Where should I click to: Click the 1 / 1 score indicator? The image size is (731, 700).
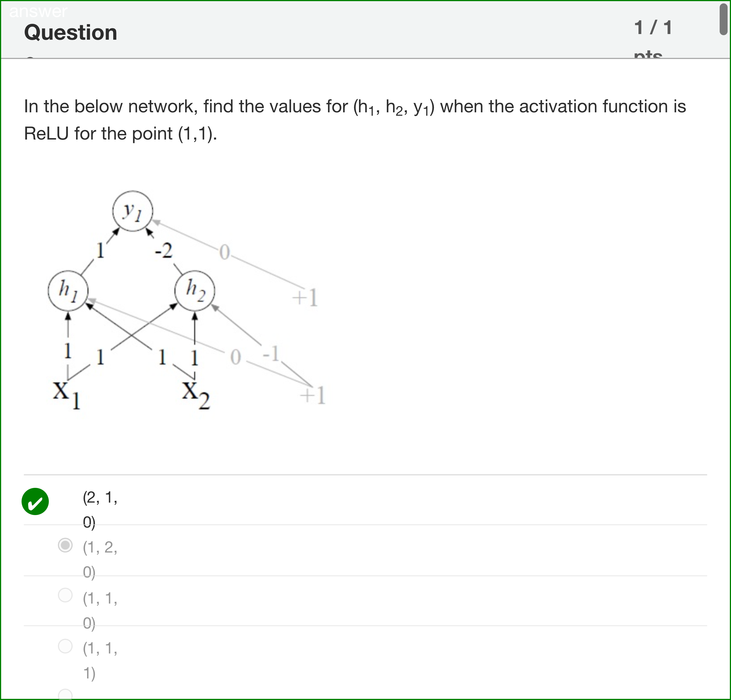pos(653,27)
